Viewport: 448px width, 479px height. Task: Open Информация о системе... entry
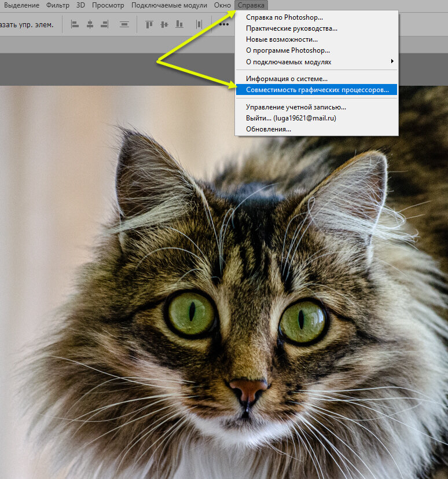317,79
